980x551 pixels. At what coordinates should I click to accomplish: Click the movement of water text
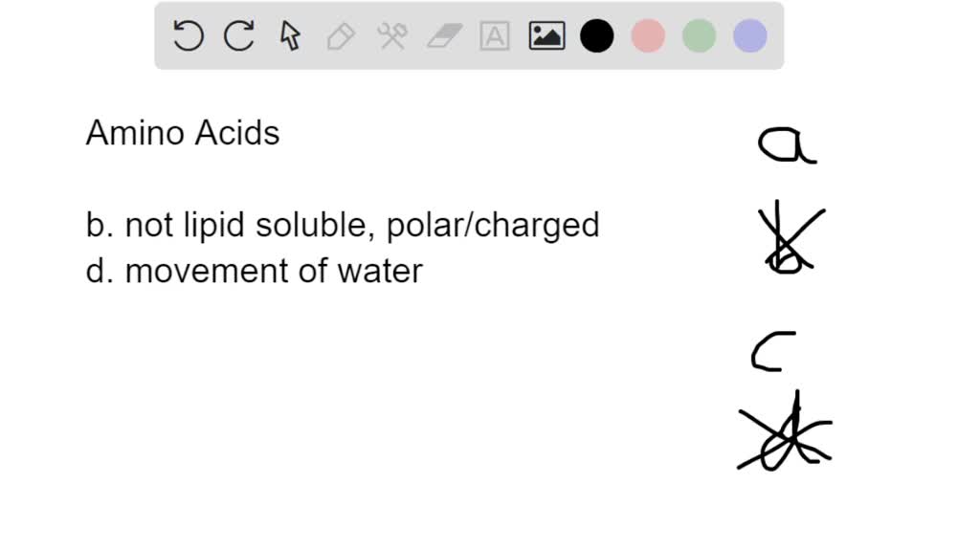[254, 271]
